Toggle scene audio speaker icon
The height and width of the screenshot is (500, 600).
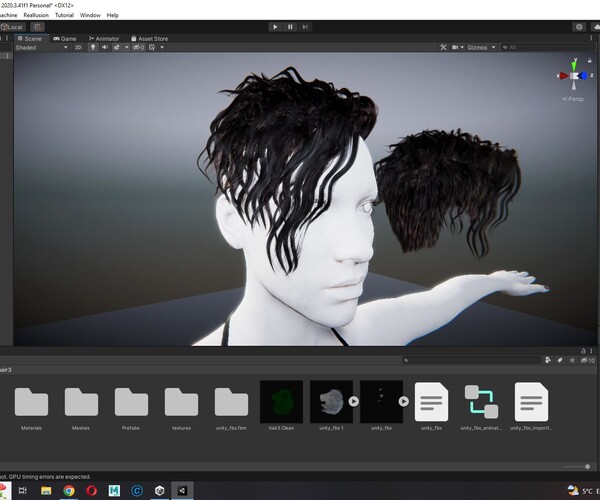coord(104,47)
